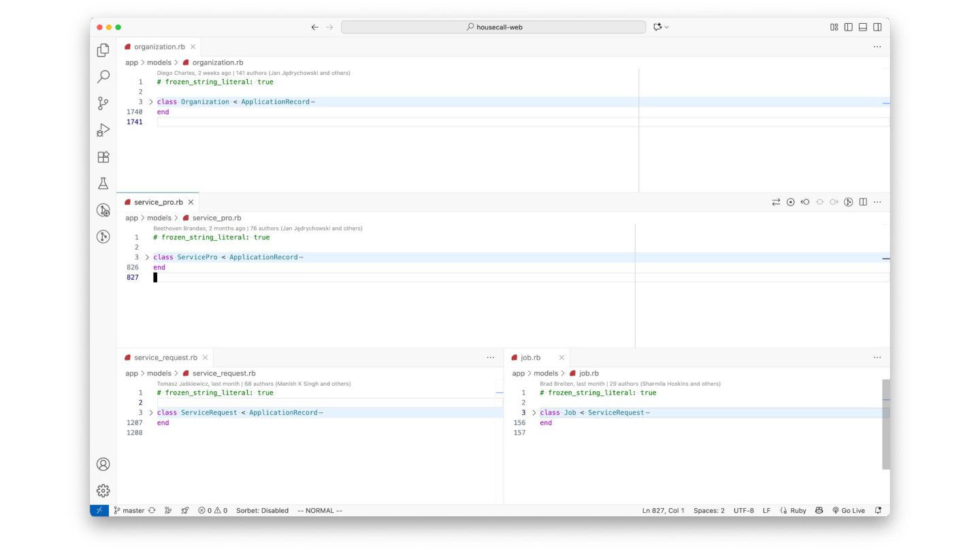Open changes with previous revision icon
This screenshot has height=551, width=980.
805,202
